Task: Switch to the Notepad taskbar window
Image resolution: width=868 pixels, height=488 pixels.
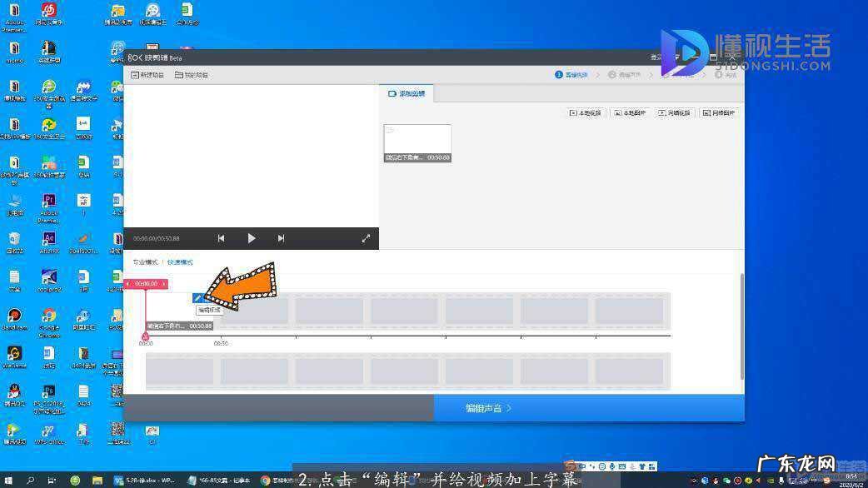Action: click(x=219, y=481)
